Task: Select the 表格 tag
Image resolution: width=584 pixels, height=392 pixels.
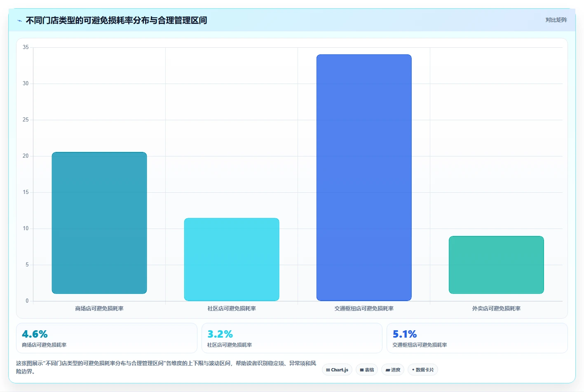Action: (x=367, y=370)
